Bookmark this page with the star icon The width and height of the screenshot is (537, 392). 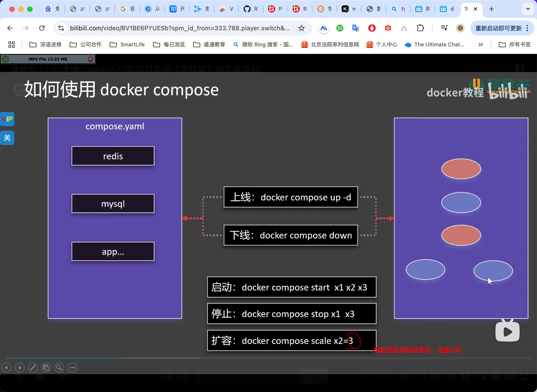click(301, 28)
